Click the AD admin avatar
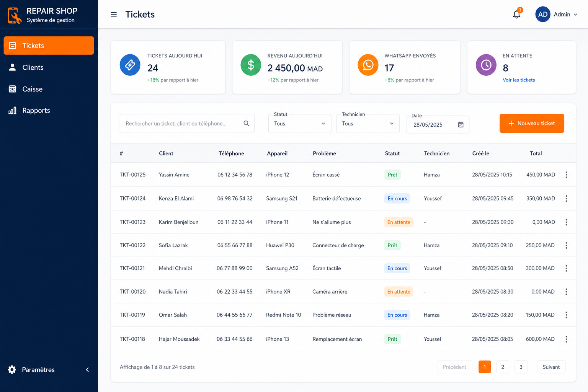Screen dimensions: 588x392 click(x=543, y=14)
